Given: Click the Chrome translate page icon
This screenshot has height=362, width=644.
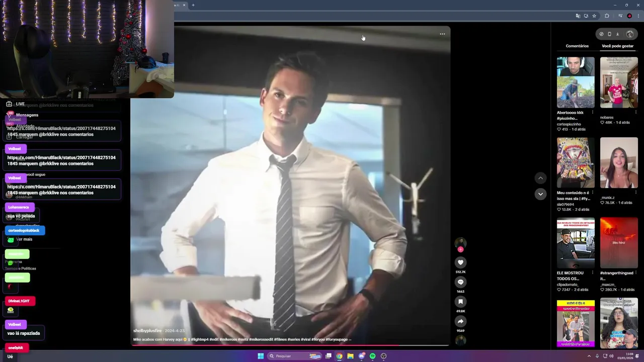Looking at the screenshot, I should 578,16.
